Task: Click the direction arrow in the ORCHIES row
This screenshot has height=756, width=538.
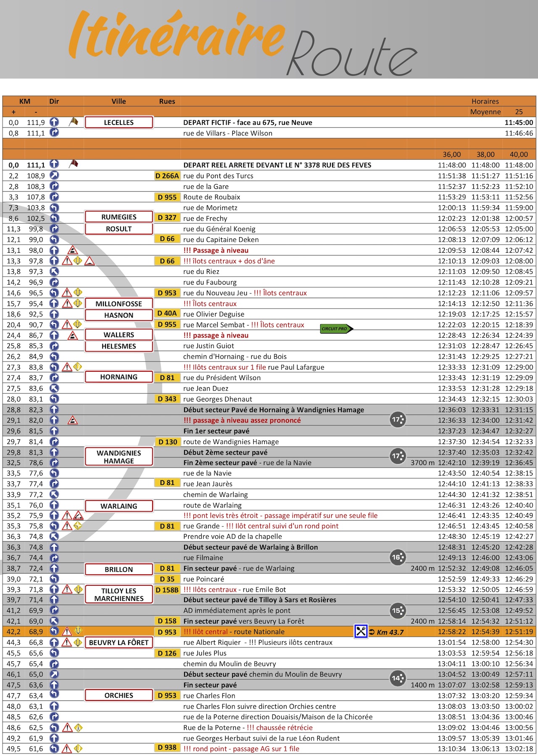Action: click(54, 694)
